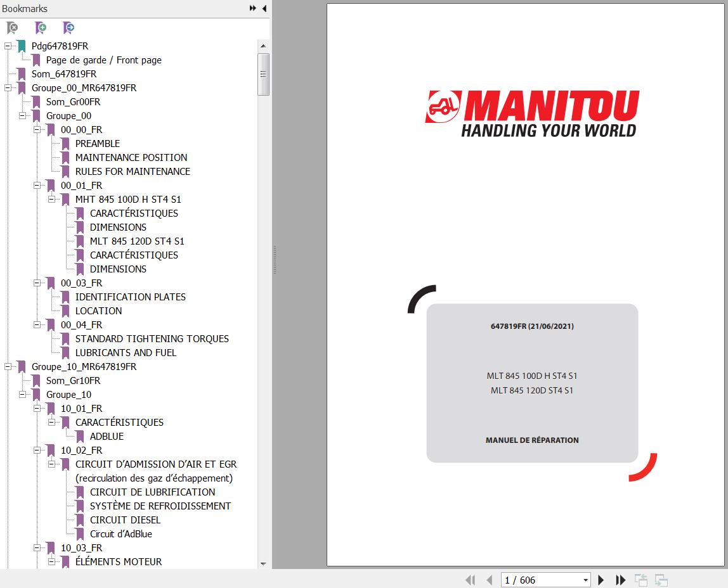Collapse the Groupe_00_MR647819FR node
The image size is (728, 588).
(8, 87)
